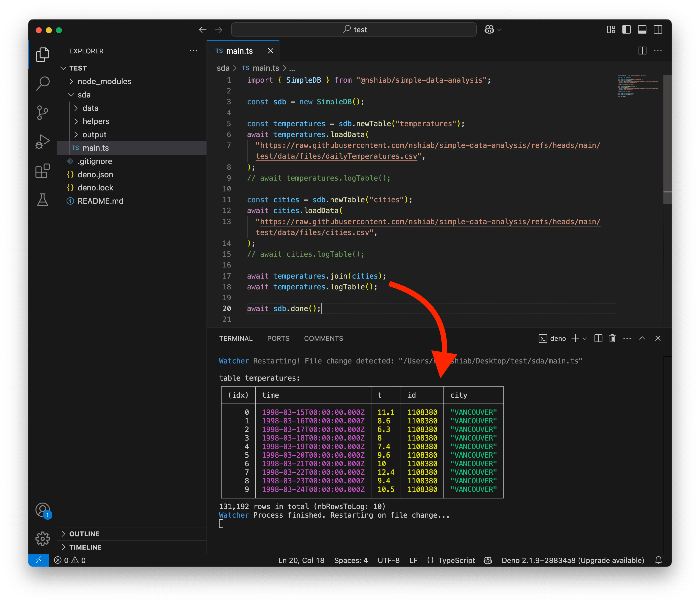Split the terminal pane
The height and width of the screenshot is (604, 700).
598,338
